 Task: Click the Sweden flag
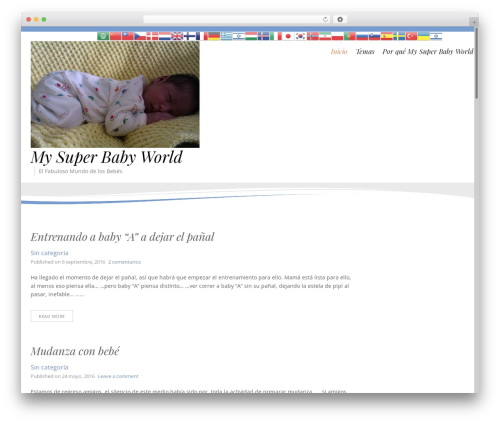399,36
